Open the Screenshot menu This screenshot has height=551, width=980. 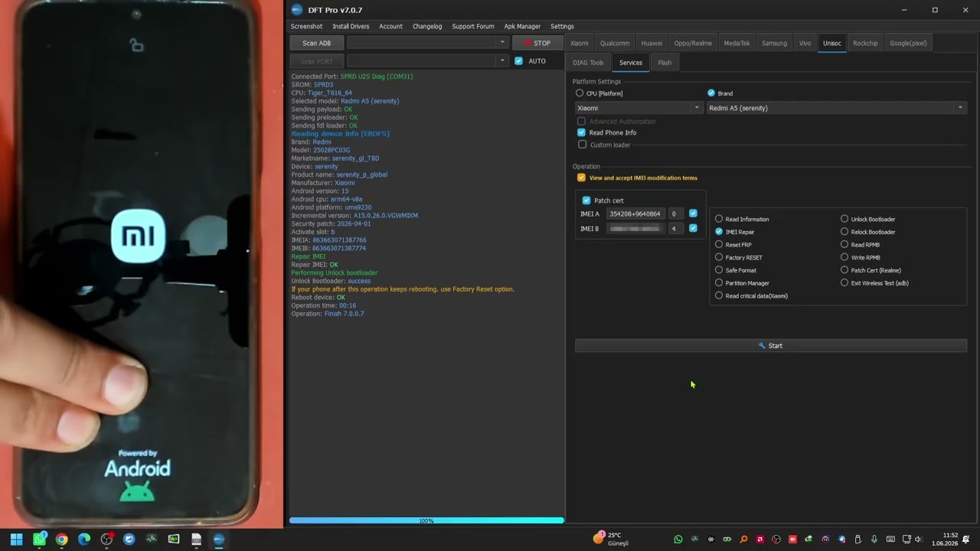pos(306,26)
